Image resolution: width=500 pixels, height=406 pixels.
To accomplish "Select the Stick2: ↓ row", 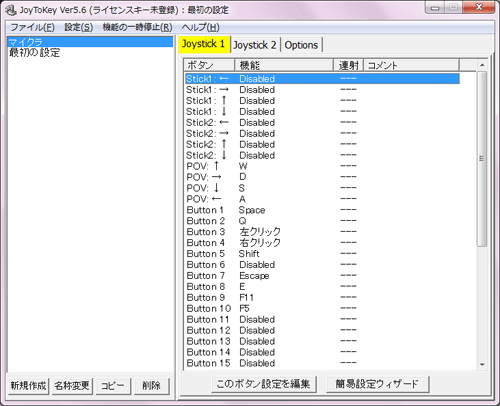I will [x=322, y=155].
